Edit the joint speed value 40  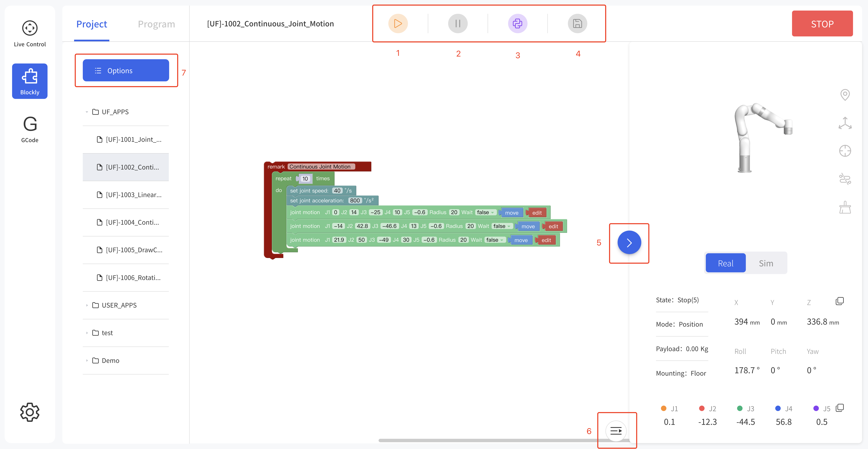tap(337, 191)
